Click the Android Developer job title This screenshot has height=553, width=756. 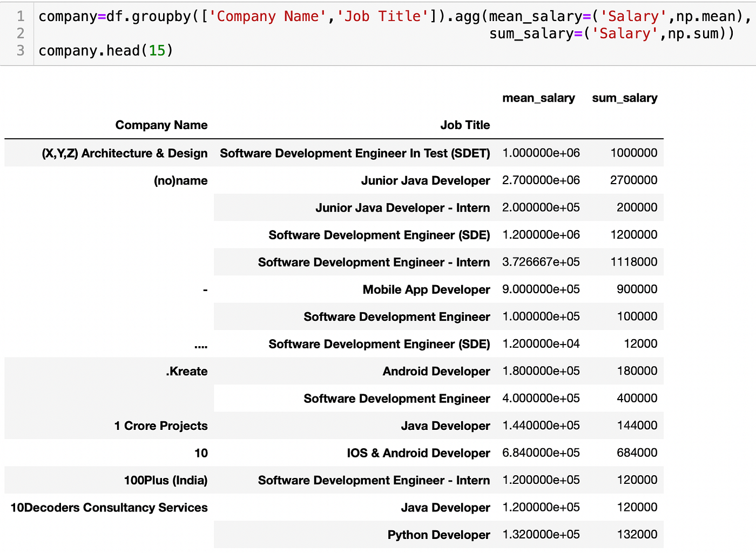436,372
